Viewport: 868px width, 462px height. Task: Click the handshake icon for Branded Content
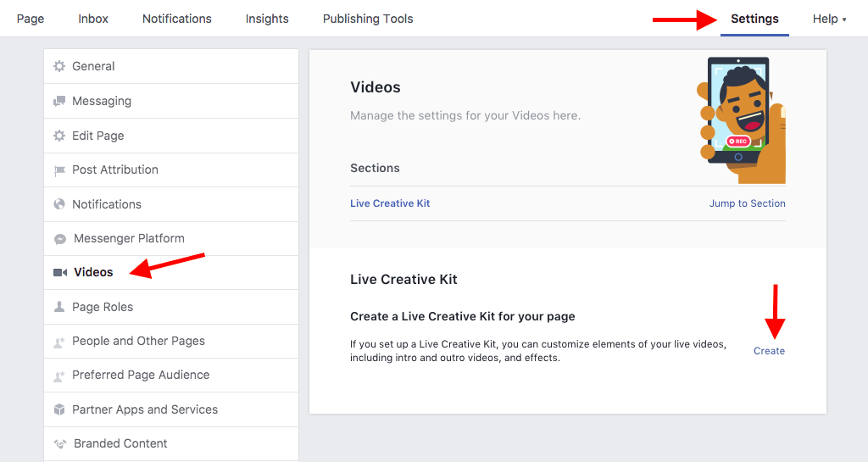[x=60, y=443]
